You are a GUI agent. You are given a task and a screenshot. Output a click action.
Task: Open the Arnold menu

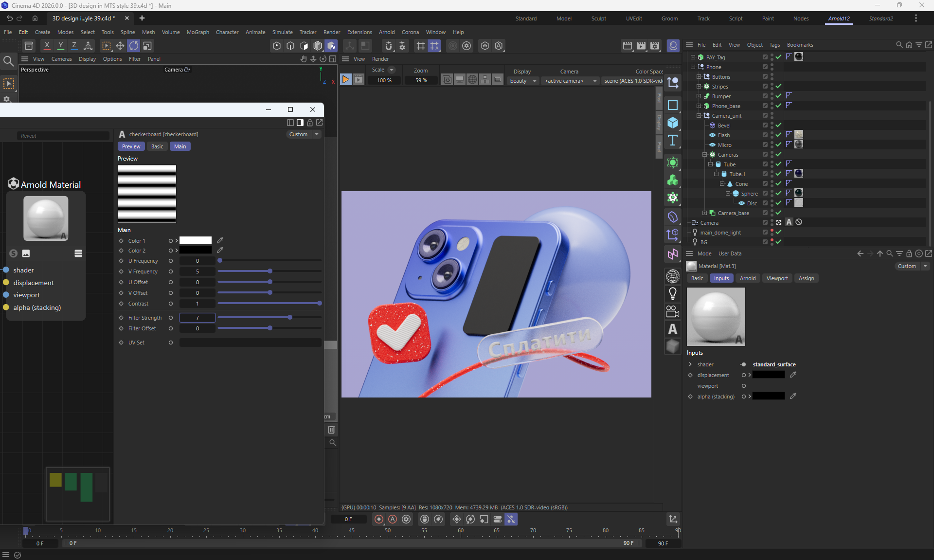click(x=387, y=32)
